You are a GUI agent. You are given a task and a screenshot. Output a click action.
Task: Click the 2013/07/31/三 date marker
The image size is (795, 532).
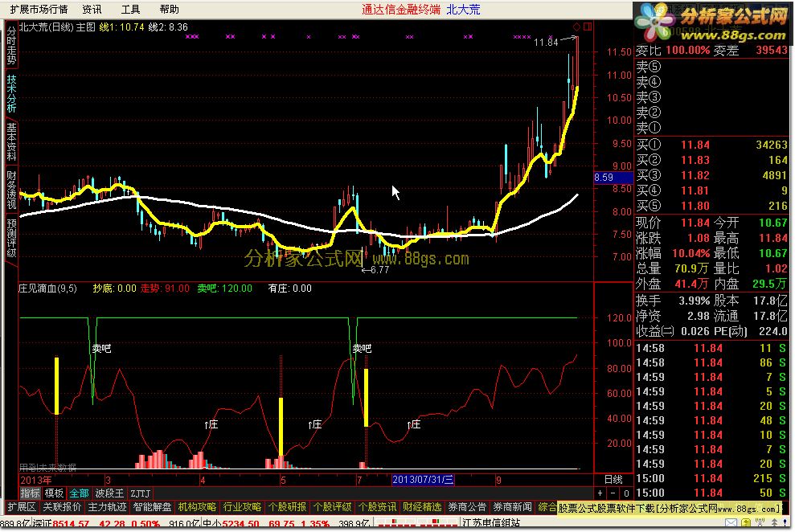(x=423, y=479)
